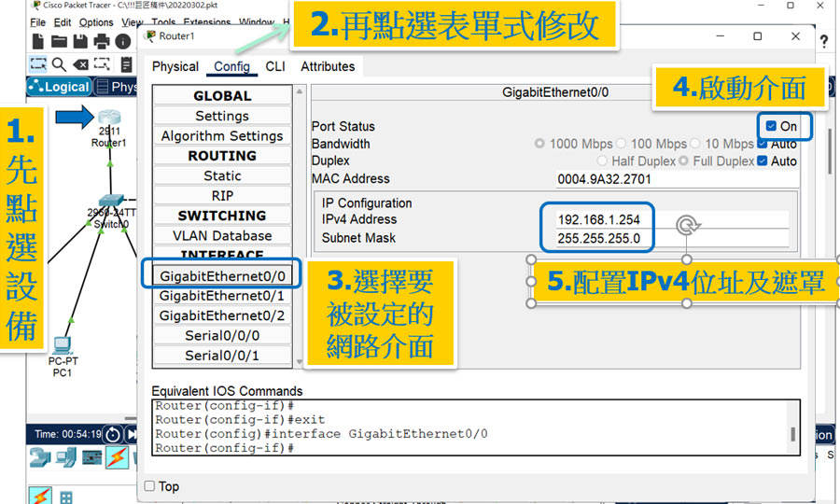Click the Time: 00:54:19 simulation clock
The image size is (840, 504).
68,434
